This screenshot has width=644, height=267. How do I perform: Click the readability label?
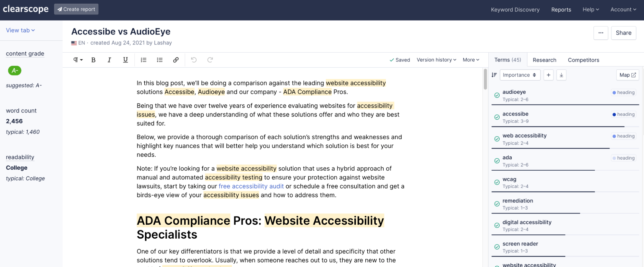[x=20, y=157]
